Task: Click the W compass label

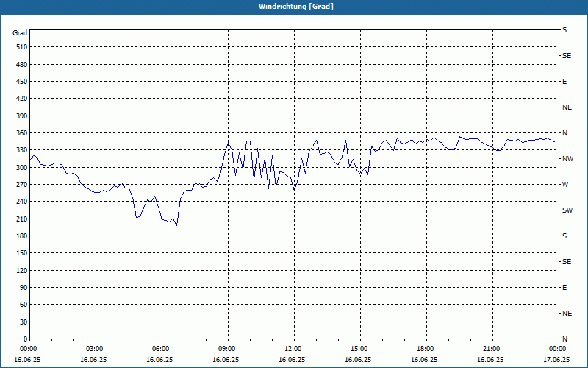Action: tap(565, 185)
